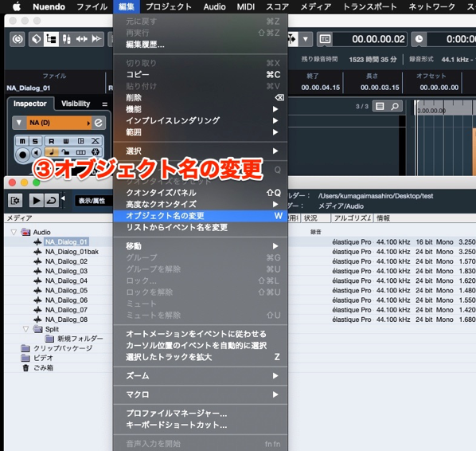Image resolution: width=476 pixels, height=451 pixels.
Task: Enable record on NA (D) track
Action: [x=22, y=155]
